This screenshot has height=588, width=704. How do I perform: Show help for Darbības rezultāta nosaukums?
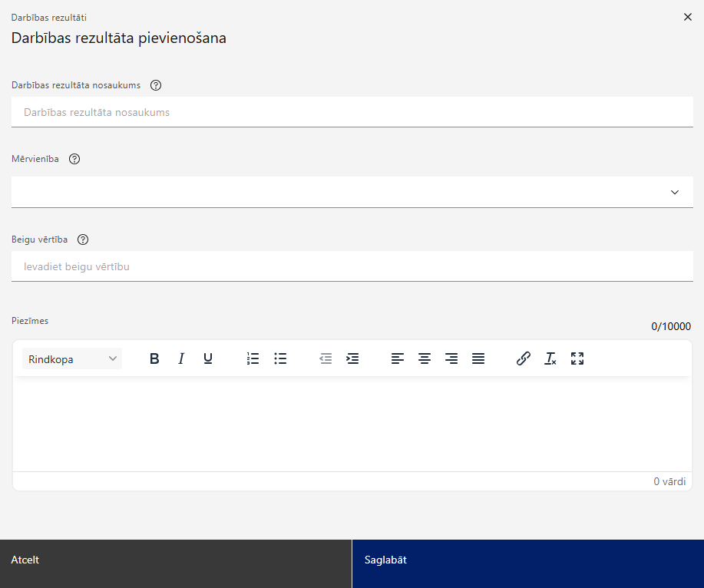point(156,85)
